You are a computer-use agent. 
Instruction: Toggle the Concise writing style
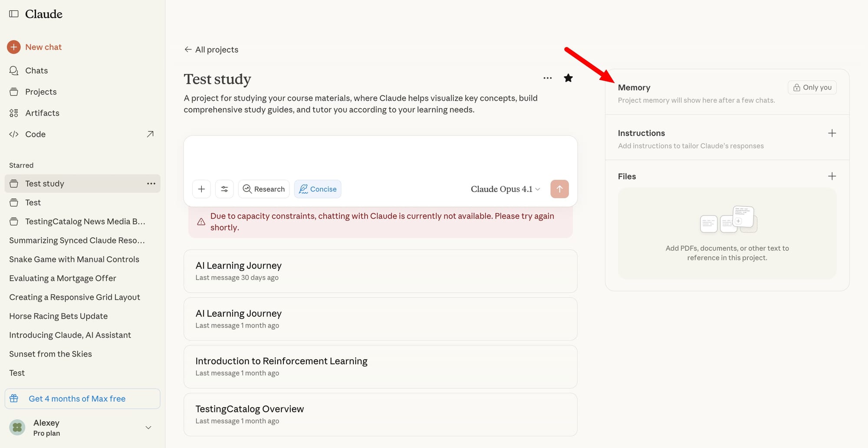[318, 189]
